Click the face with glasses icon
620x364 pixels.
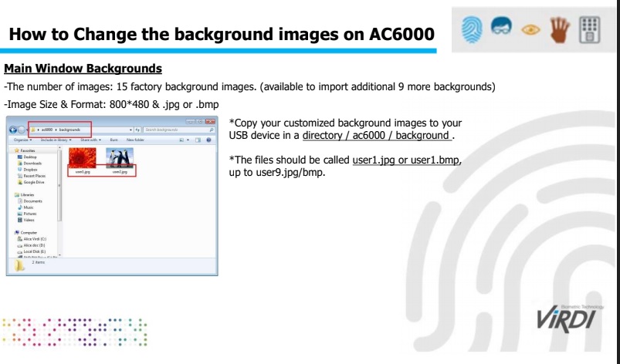501,26
